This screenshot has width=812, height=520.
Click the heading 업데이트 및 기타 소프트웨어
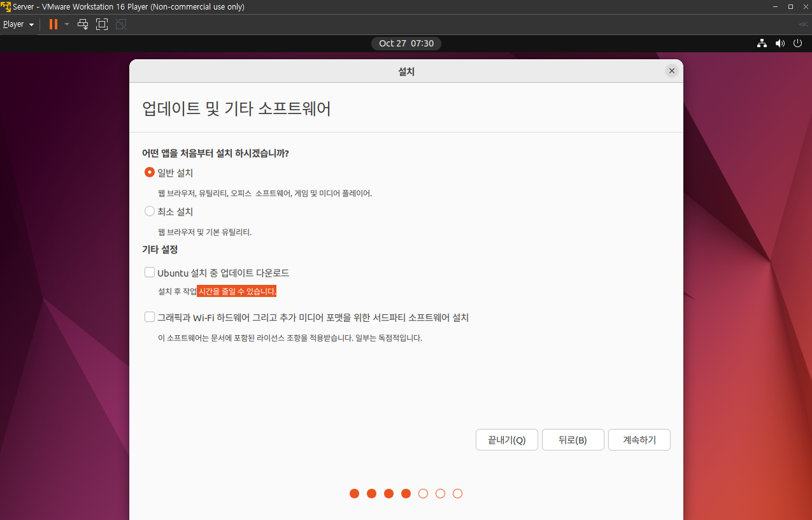(x=236, y=108)
